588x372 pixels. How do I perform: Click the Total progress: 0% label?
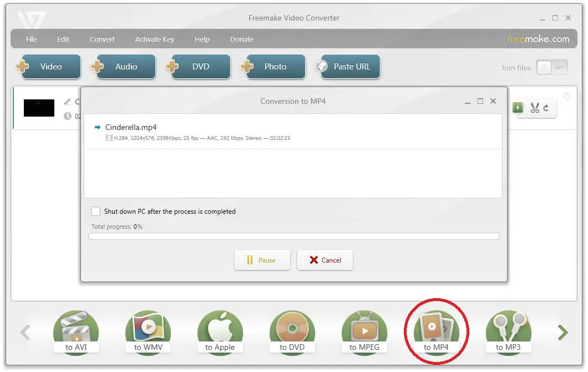click(116, 227)
